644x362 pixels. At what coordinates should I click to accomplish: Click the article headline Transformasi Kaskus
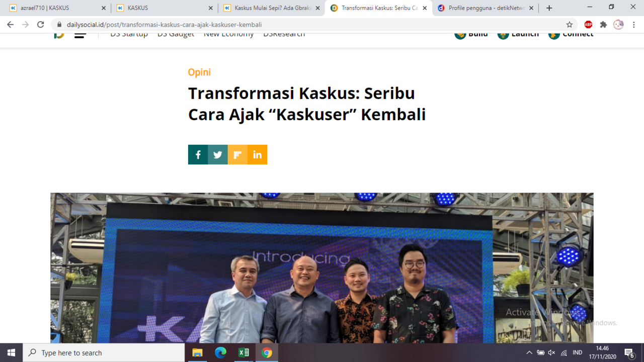pyautogui.click(x=307, y=104)
